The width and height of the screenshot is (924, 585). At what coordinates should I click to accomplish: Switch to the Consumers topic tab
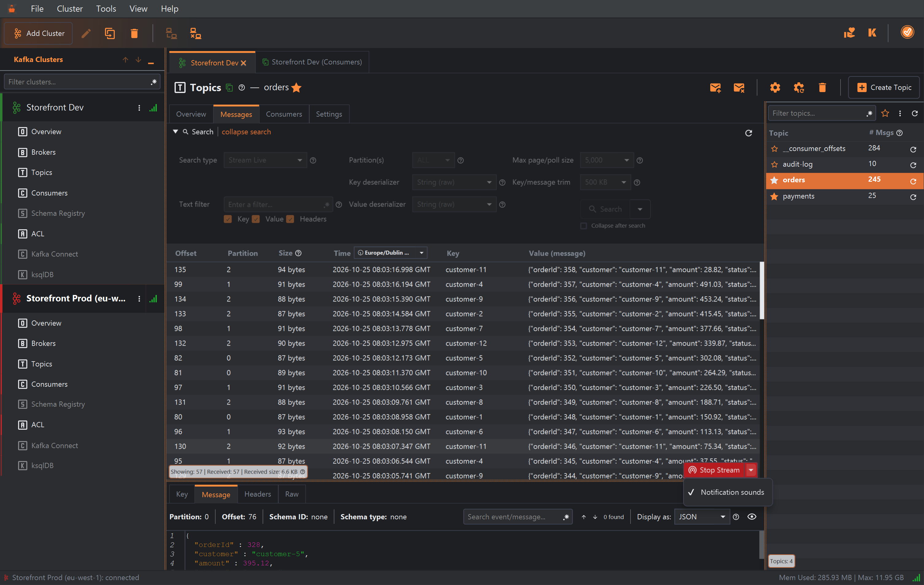284,114
